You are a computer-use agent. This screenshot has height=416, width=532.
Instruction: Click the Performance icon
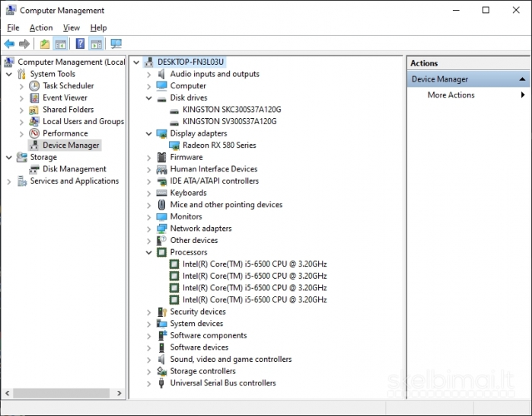34,133
